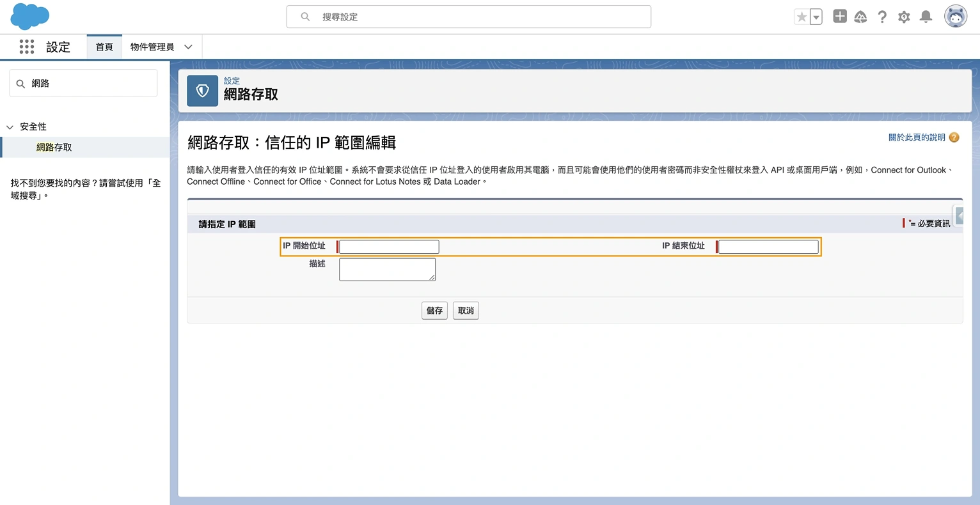The width and height of the screenshot is (980, 505).
Task: Click the orange help icon near 關於此頁的說明
Action: 954,137
